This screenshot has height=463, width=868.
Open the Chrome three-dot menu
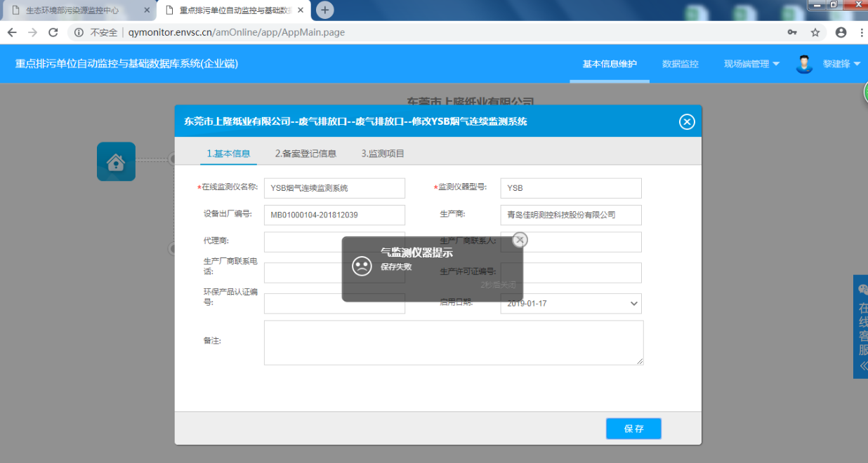[x=861, y=32]
